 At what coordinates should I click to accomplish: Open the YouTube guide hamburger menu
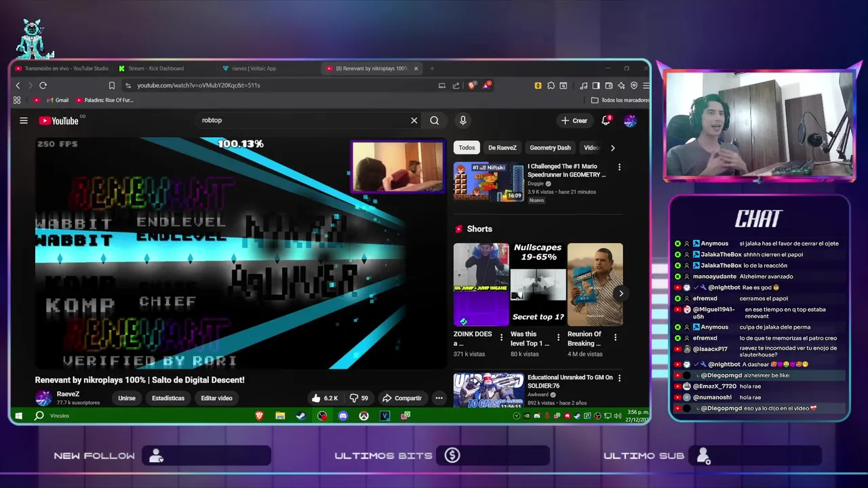click(24, 121)
